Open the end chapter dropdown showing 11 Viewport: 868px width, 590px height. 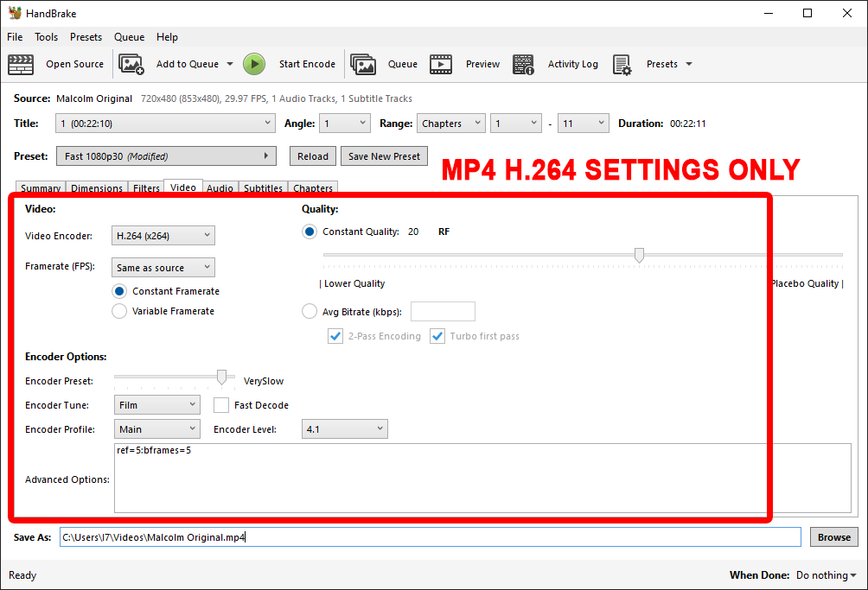click(584, 124)
